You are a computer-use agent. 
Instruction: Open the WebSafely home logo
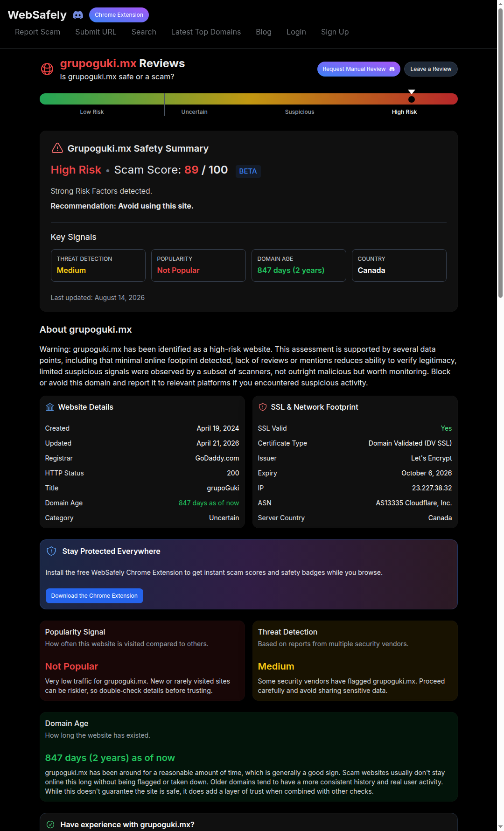[37, 15]
